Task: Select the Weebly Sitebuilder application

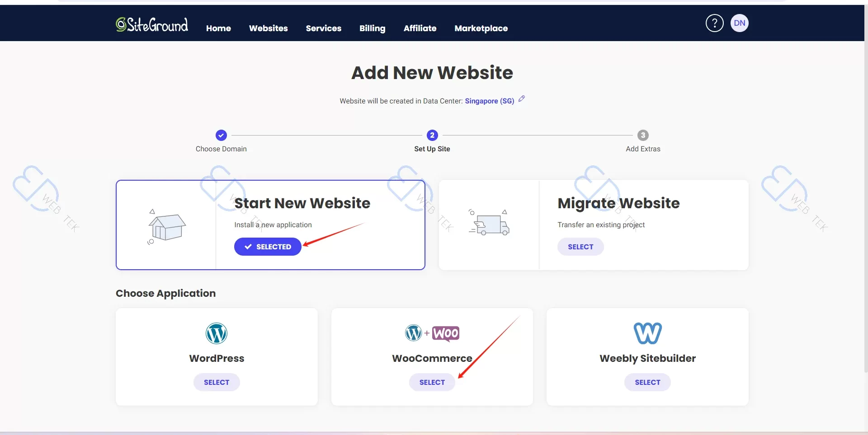Action: [647, 382]
